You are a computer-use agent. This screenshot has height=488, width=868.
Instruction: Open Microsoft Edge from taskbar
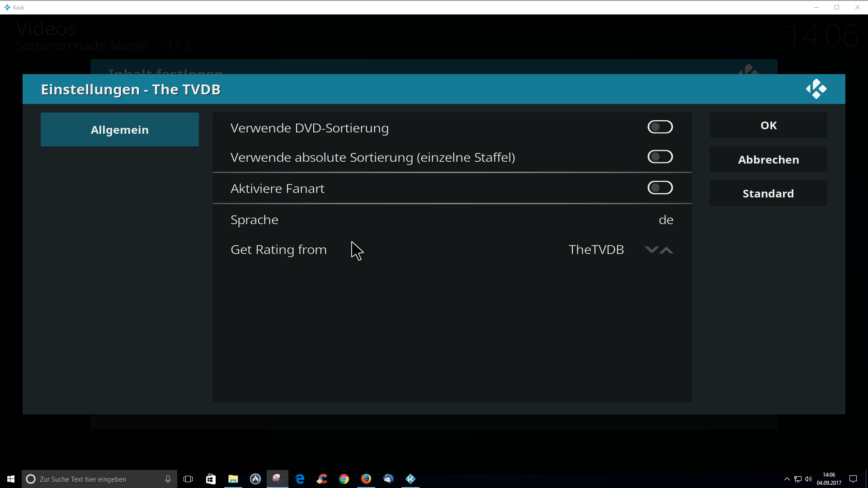[300, 479]
